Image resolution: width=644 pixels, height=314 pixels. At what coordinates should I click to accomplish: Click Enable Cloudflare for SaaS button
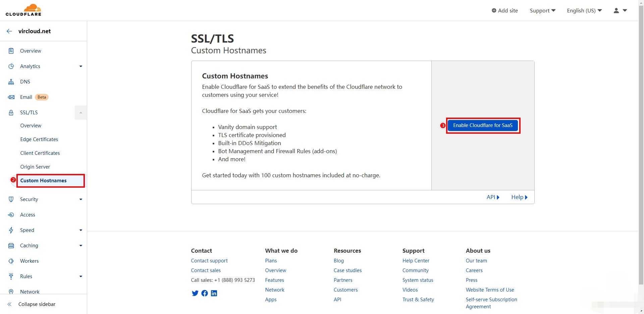coord(483,125)
